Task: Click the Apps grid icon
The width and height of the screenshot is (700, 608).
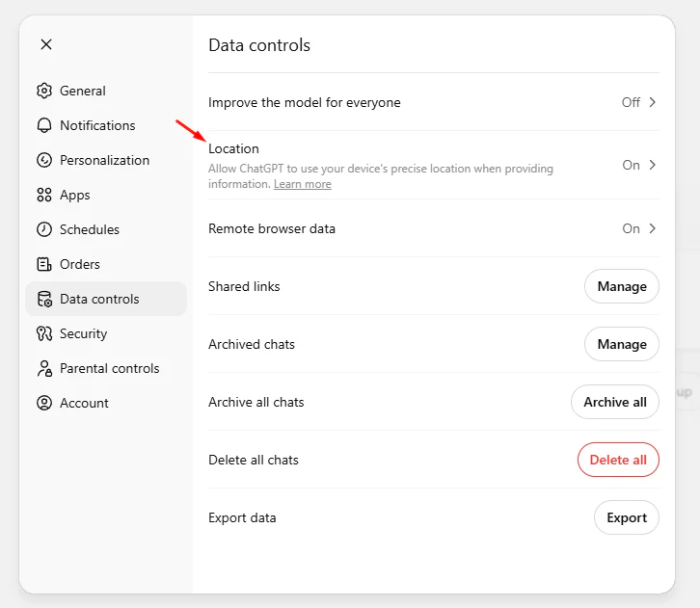Action: click(43, 195)
